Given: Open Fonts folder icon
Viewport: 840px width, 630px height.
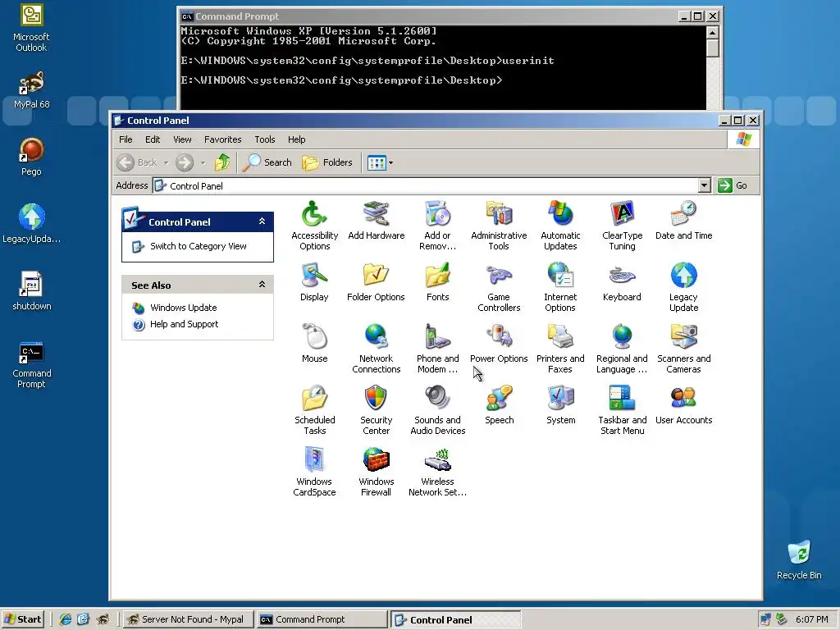Looking at the screenshot, I should click(x=438, y=281).
